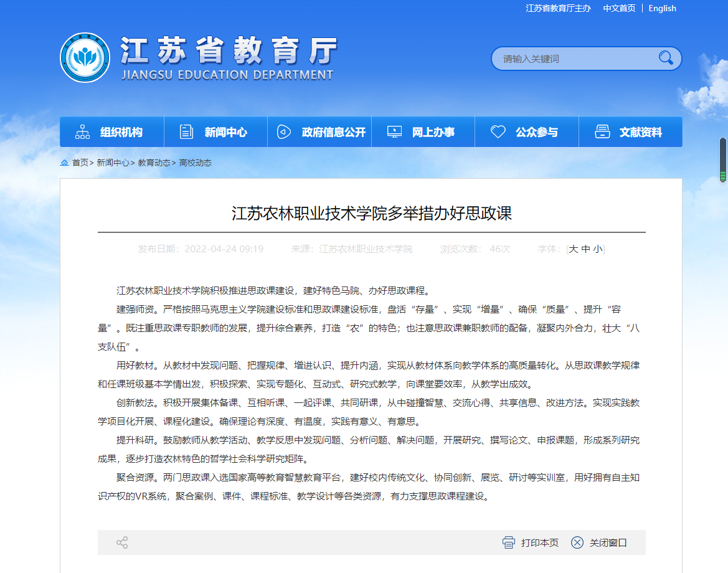The height and width of the screenshot is (573, 728).
Task: Click the circled X close window icon
Action: click(x=577, y=542)
